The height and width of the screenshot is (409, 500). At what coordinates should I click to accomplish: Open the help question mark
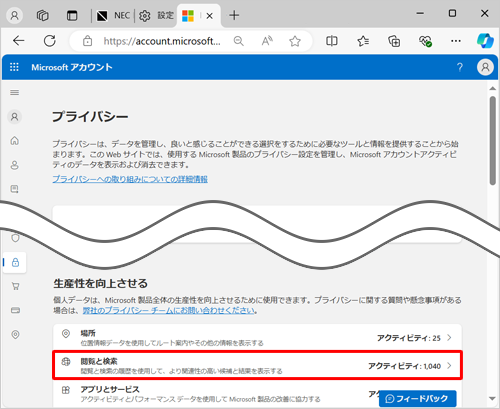[x=460, y=67]
